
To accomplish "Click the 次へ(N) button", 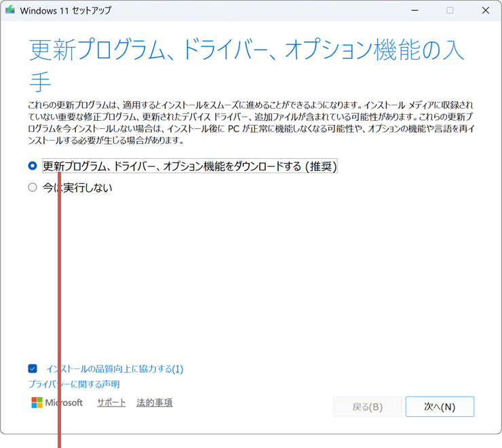I will click(x=440, y=407).
